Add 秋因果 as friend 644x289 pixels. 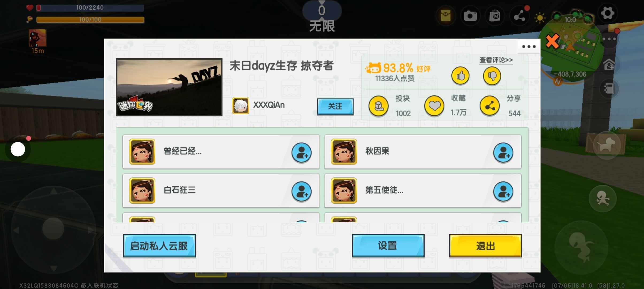point(503,153)
